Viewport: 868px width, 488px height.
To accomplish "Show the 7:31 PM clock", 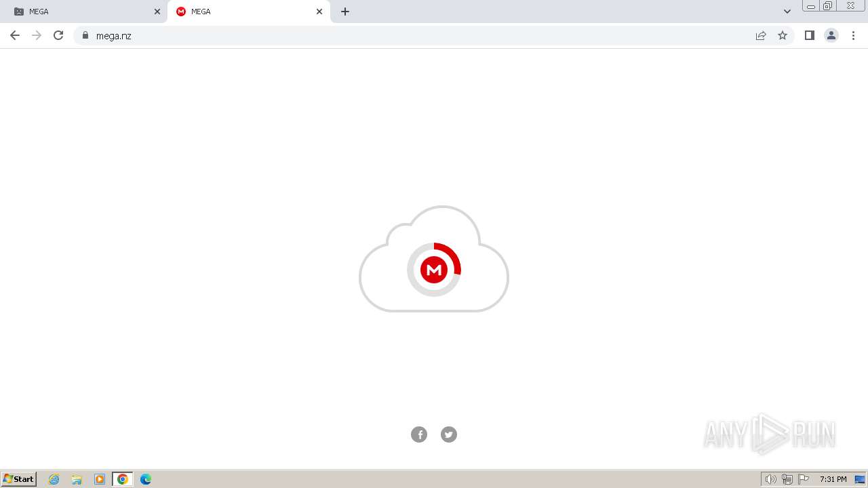I will pos(833,479).
